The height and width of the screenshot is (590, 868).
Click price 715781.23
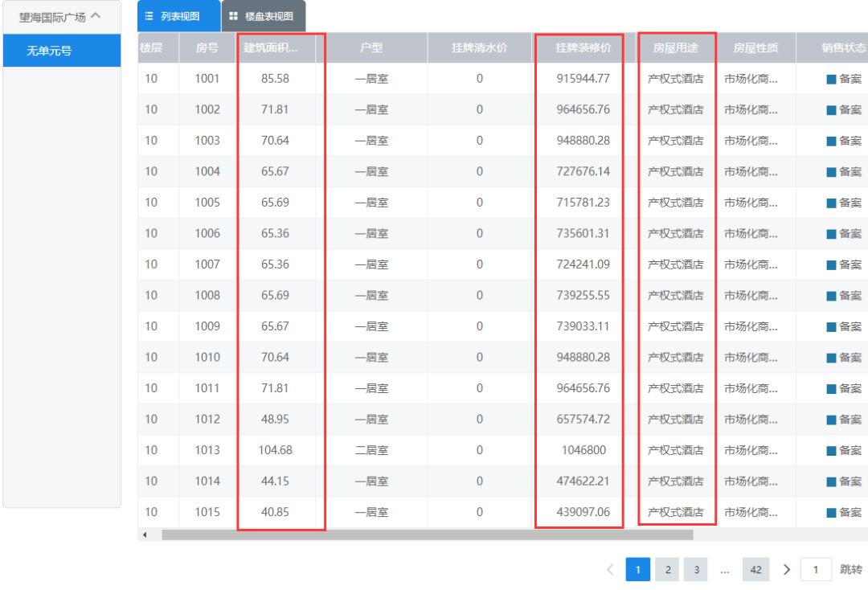(583, 203)
